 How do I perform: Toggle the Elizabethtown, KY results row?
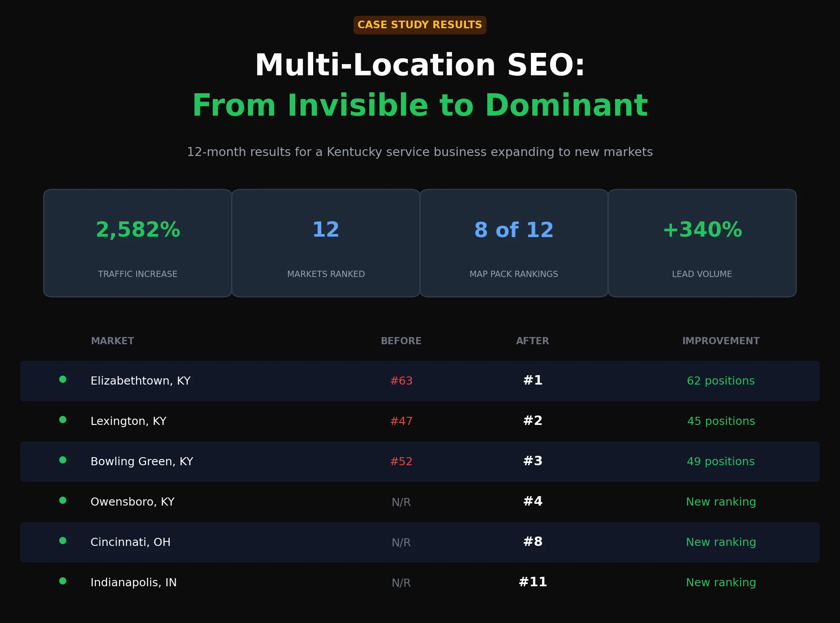[420, 381]
